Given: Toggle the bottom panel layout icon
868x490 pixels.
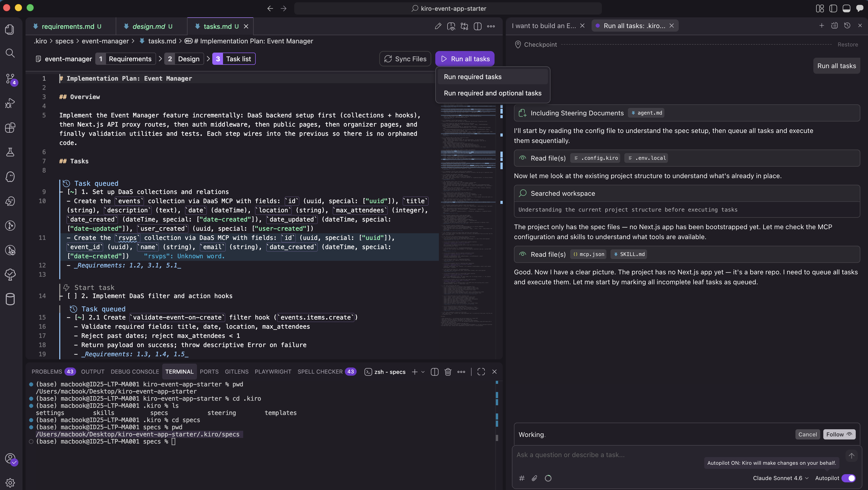Looking at the screenshot, I should 847,8.
